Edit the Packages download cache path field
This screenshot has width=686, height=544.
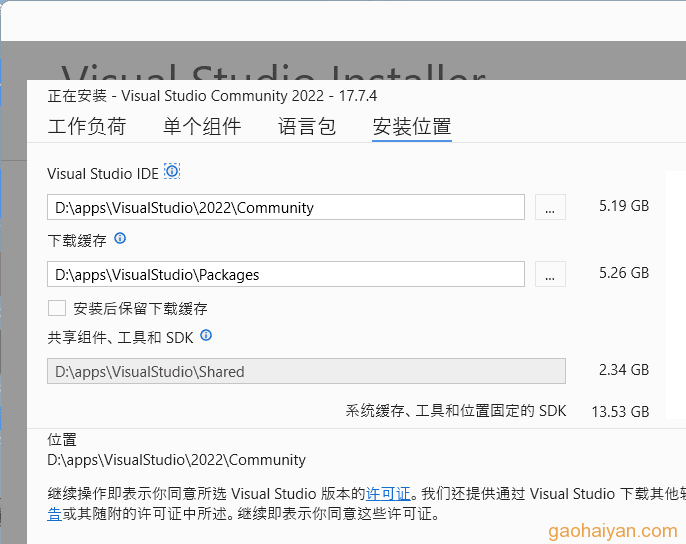tap(286, 274)
